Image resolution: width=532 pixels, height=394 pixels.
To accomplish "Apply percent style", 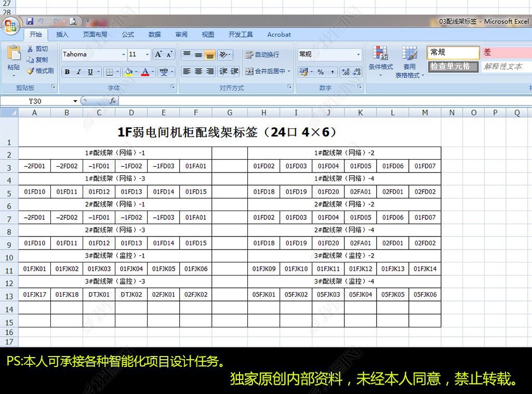I will (x=320, y=72).
